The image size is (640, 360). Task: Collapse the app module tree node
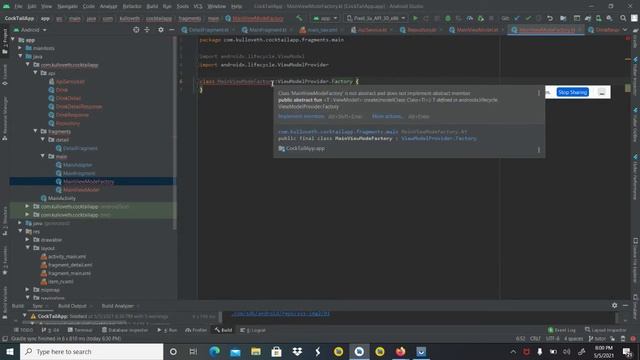13,40
